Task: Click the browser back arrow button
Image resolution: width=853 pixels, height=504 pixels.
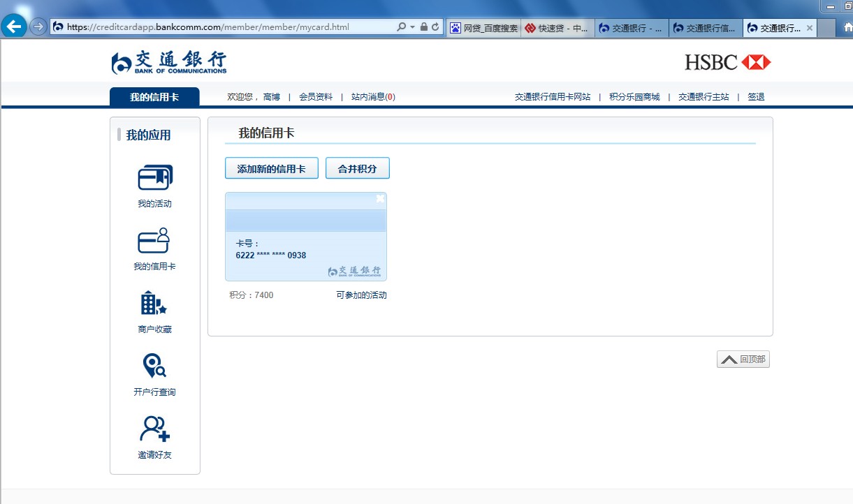Action: 14,27
